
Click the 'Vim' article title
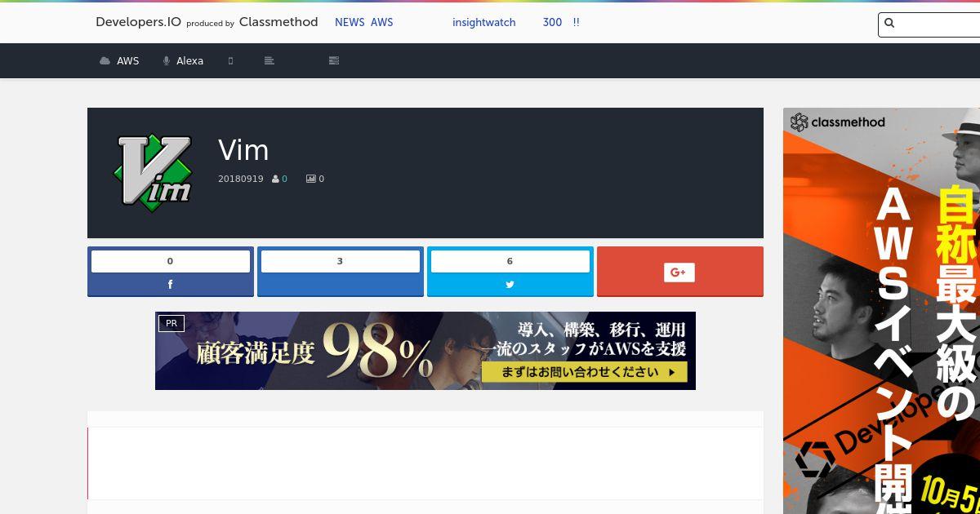pos(243,150)
